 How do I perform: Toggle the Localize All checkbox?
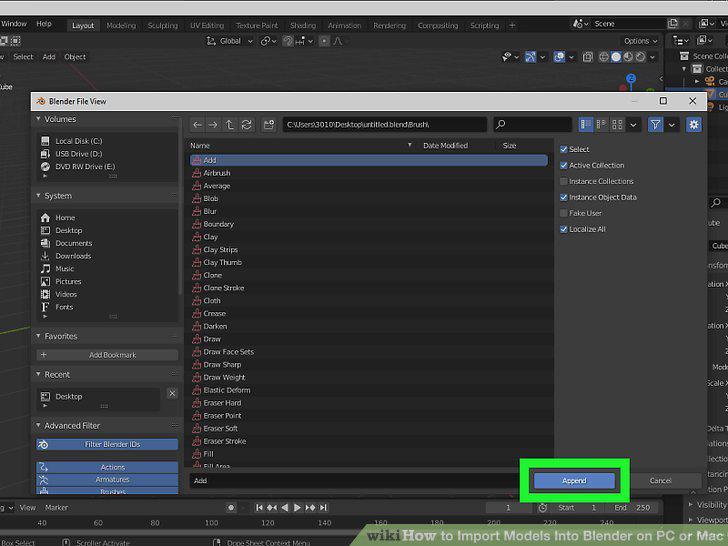564,229
